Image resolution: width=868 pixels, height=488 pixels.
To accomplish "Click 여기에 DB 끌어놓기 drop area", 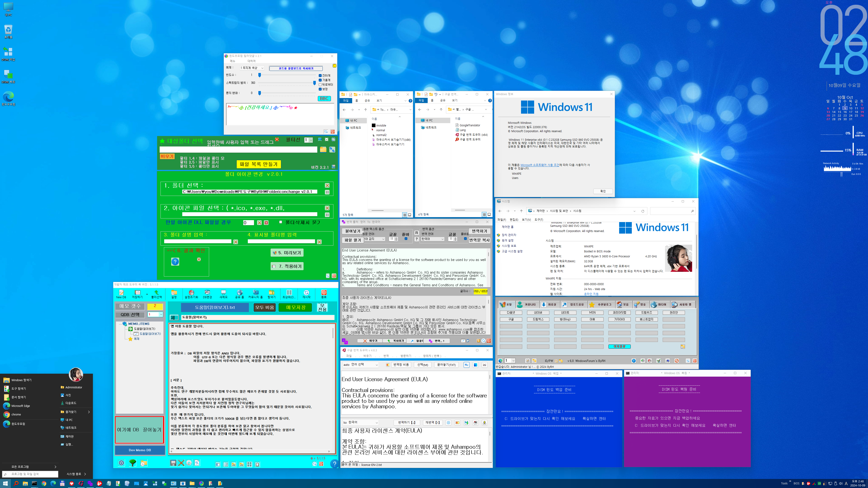I will click(x=139, y=430).
